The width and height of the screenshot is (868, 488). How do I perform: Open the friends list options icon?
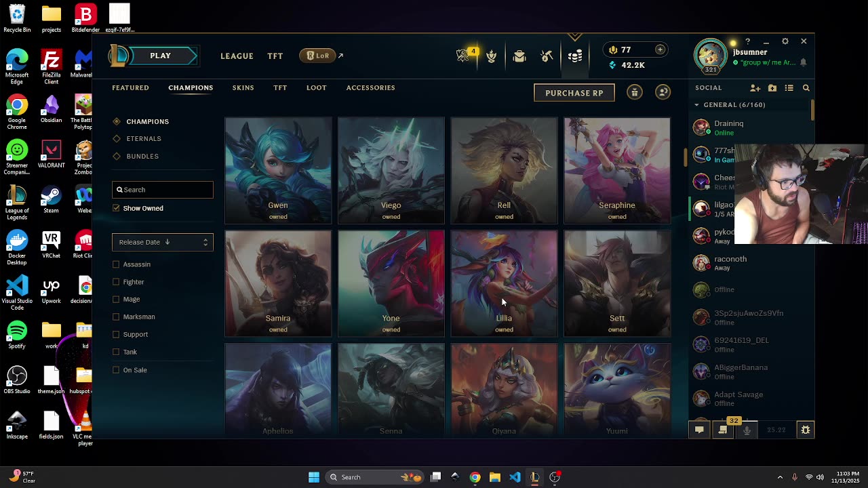coord(789,88)
